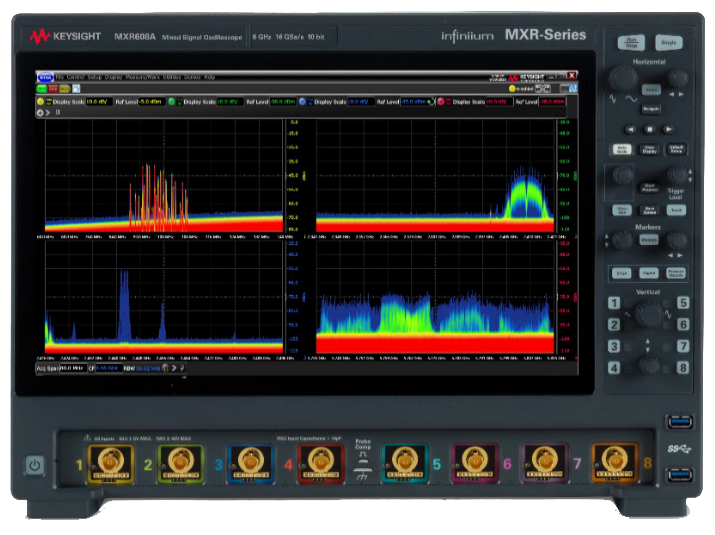715x535 pixels.
Task: Click the Trigger Level knob
Action: (x=679, y=175)
